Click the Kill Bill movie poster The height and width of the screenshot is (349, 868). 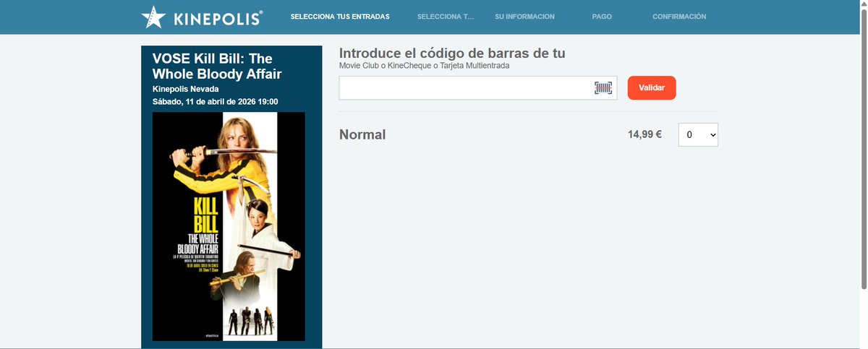pyautogui.click(x=229, y=226)
